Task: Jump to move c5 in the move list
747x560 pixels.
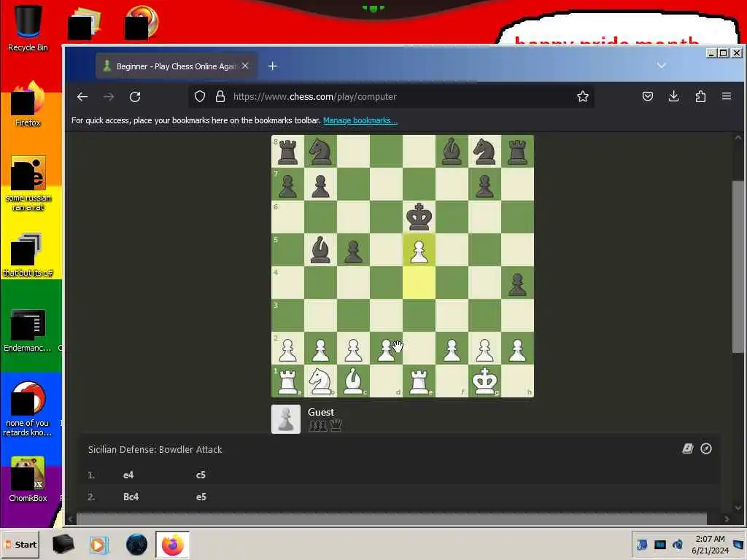Action: coord(201,475)
